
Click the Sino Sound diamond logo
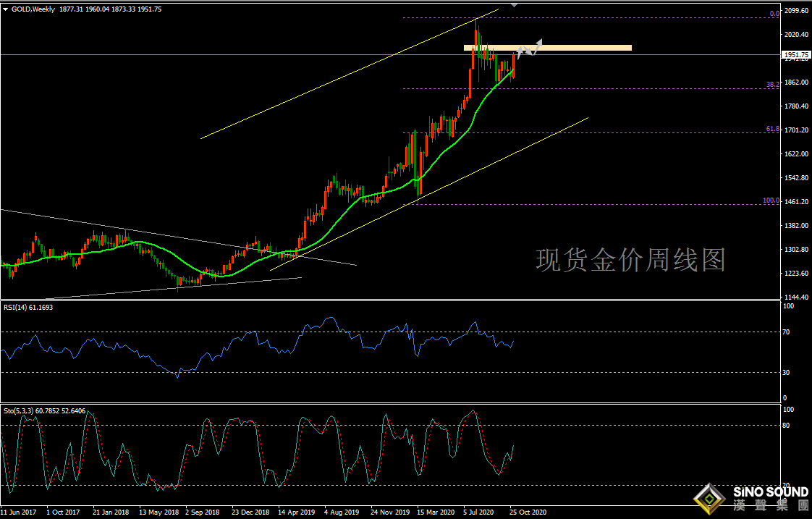[710, 499]
